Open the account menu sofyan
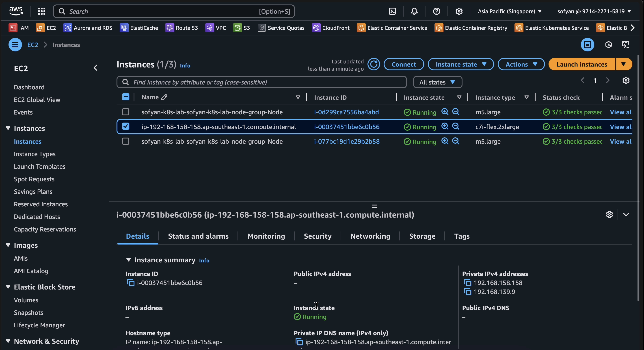644x350 pixels. [594, 11]
